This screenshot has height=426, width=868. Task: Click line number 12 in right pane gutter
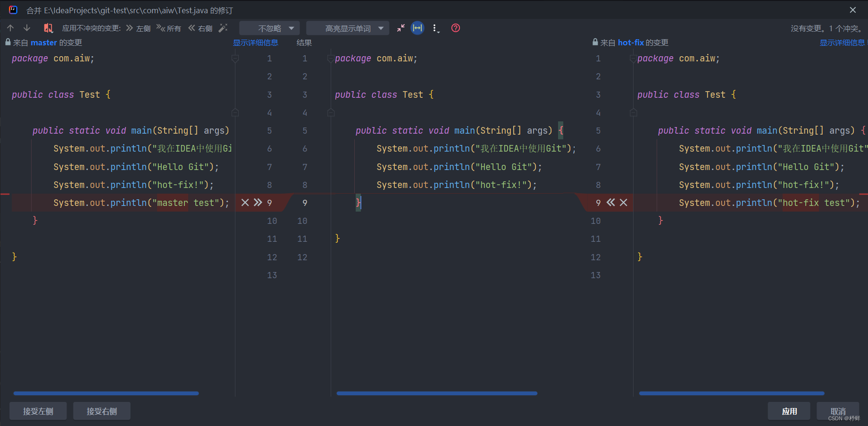[596, 257]
